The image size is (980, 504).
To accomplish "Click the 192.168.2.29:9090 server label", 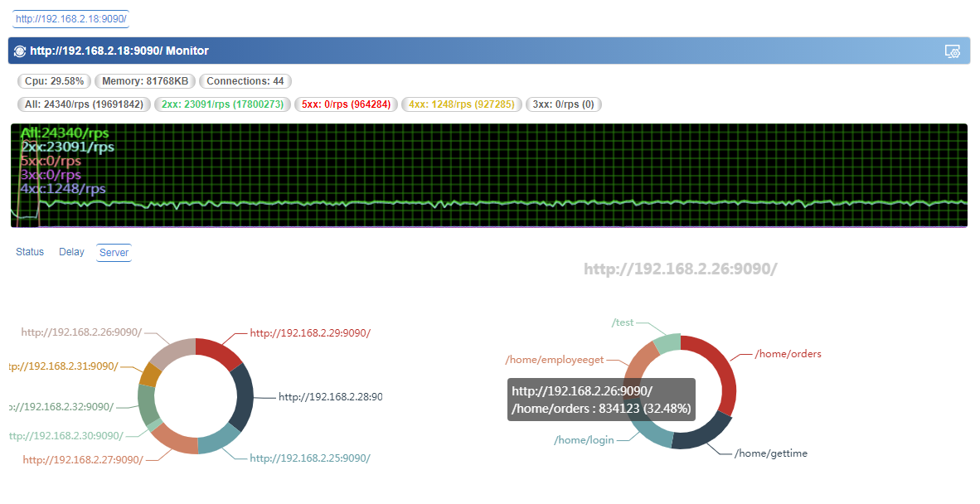I will point(310,333).
